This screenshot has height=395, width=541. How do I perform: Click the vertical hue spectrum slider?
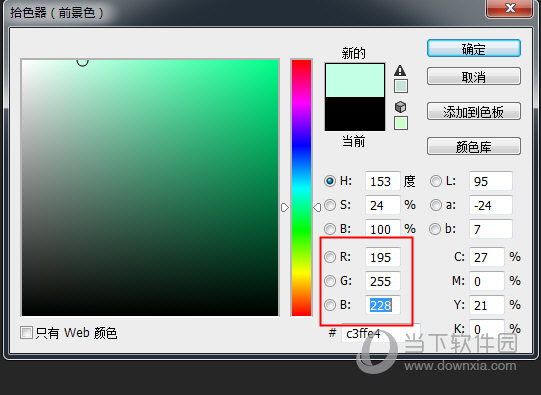301,188
